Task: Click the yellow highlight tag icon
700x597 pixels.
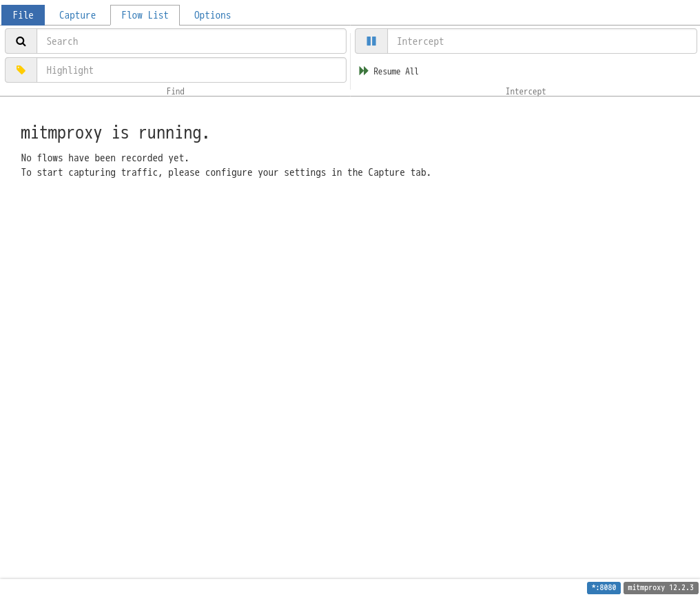Action: pos(21,70)
